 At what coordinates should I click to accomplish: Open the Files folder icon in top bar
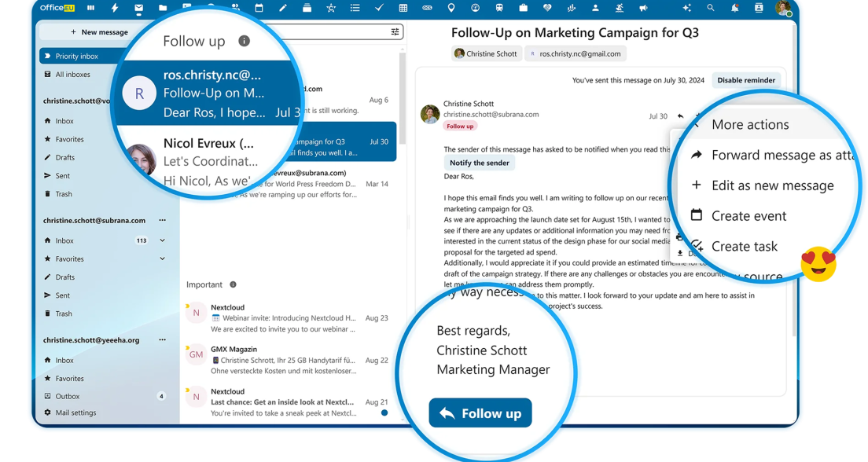[163, 9]
